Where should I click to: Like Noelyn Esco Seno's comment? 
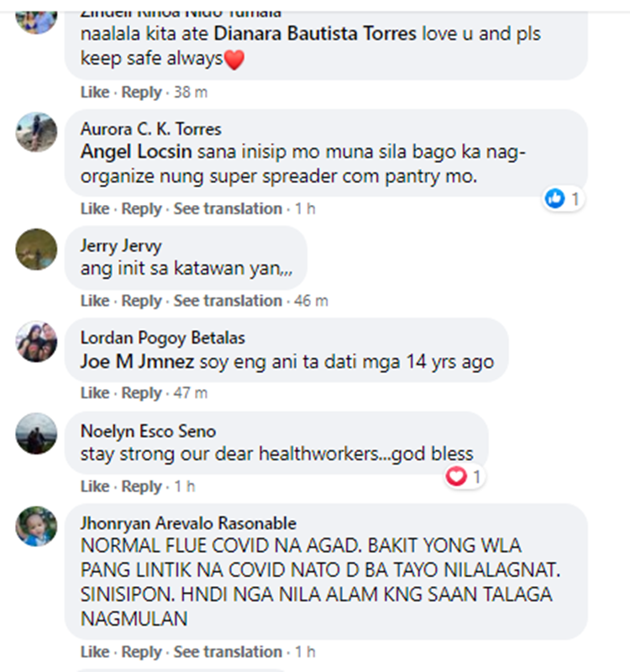[95, 486]
